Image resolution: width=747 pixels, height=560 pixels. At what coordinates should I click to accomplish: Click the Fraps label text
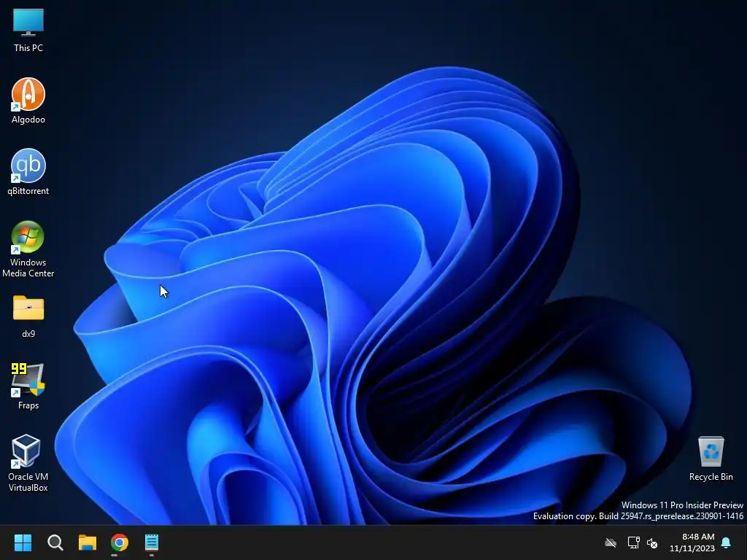(x=28, y=405)
